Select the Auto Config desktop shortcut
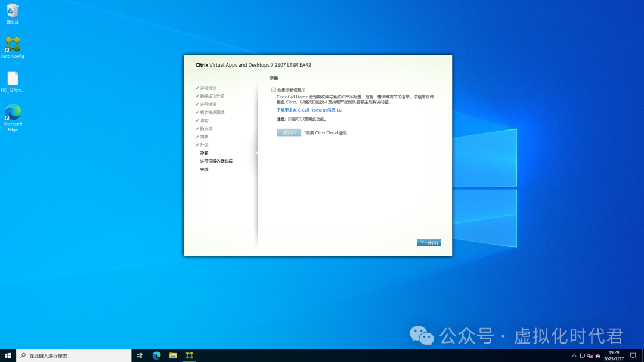644x362 pixels. click(13, 48)
